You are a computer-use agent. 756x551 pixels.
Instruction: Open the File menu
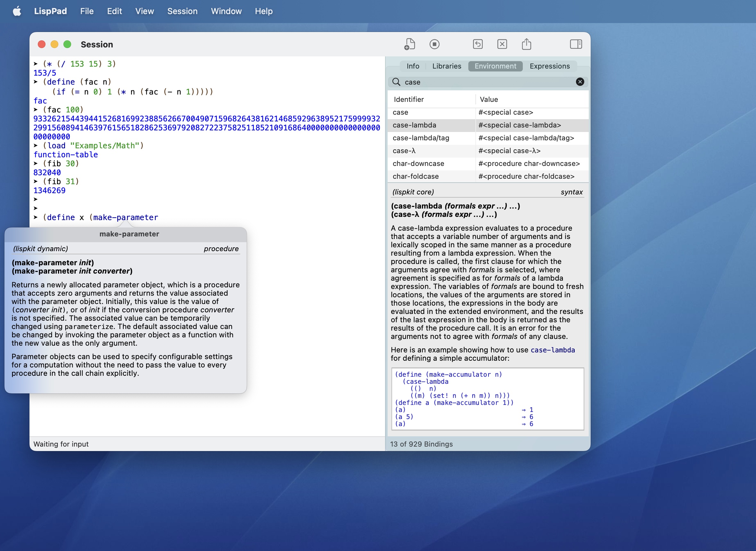click(87, 11)
